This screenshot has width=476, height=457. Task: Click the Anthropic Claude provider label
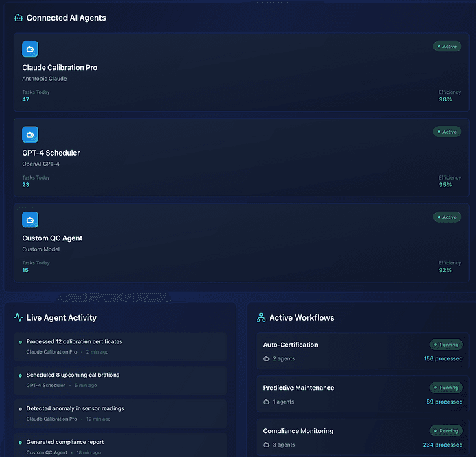[x=45, y=79]
